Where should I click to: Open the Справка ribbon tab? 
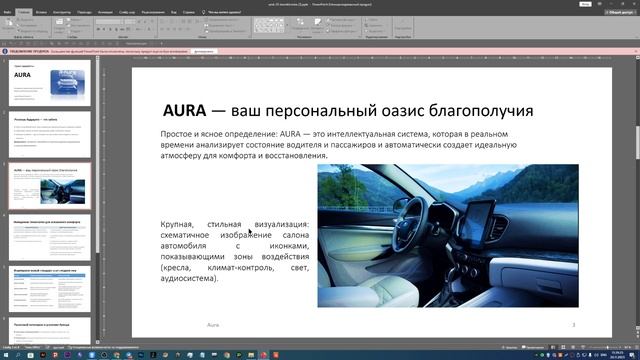(x=189, y=12)
